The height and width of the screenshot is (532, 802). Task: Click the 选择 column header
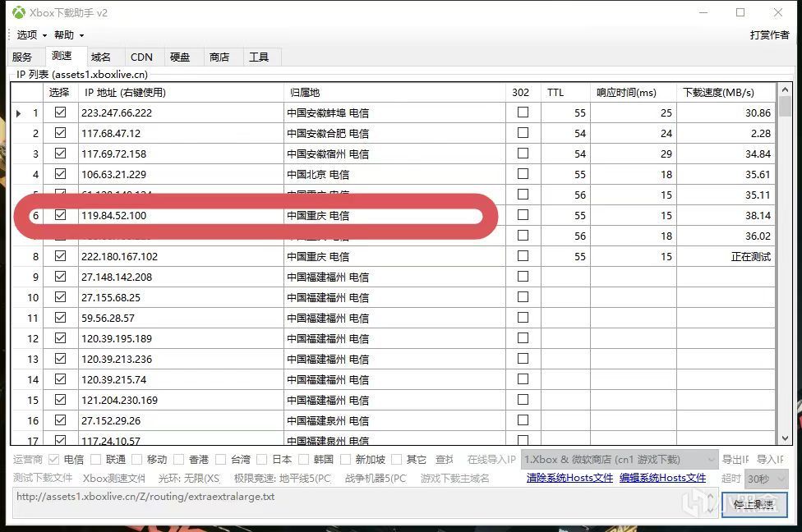(60, 93)
